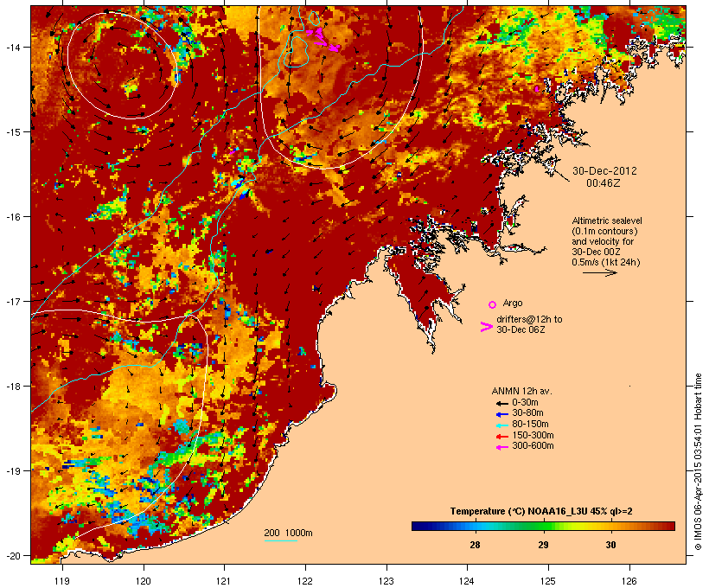Click the latitude axis label '-15'
Screen dimensions: 709x588
[12, 132]
